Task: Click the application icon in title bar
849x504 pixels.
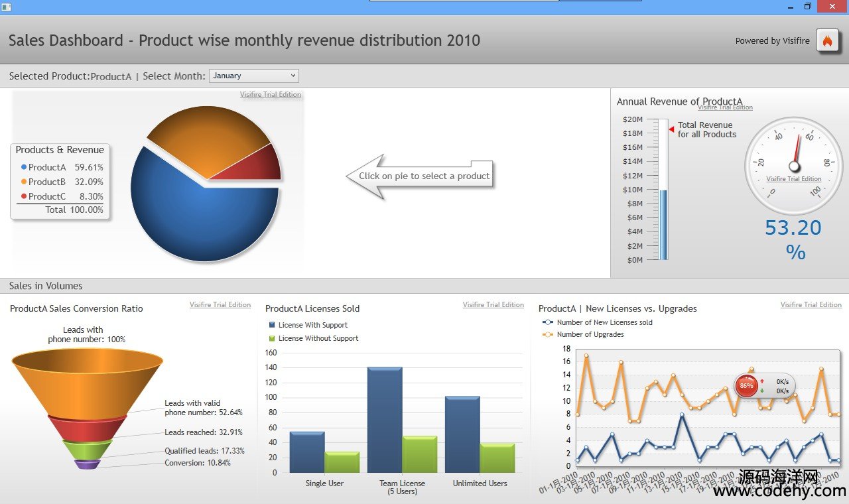Action: coord(7,7)
